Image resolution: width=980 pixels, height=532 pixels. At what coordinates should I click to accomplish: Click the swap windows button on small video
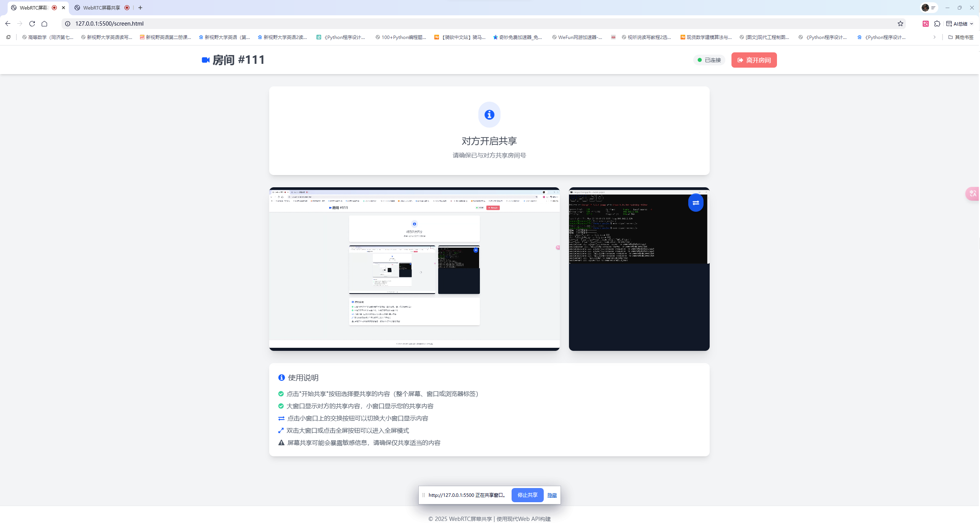click(x=696, y=203)
